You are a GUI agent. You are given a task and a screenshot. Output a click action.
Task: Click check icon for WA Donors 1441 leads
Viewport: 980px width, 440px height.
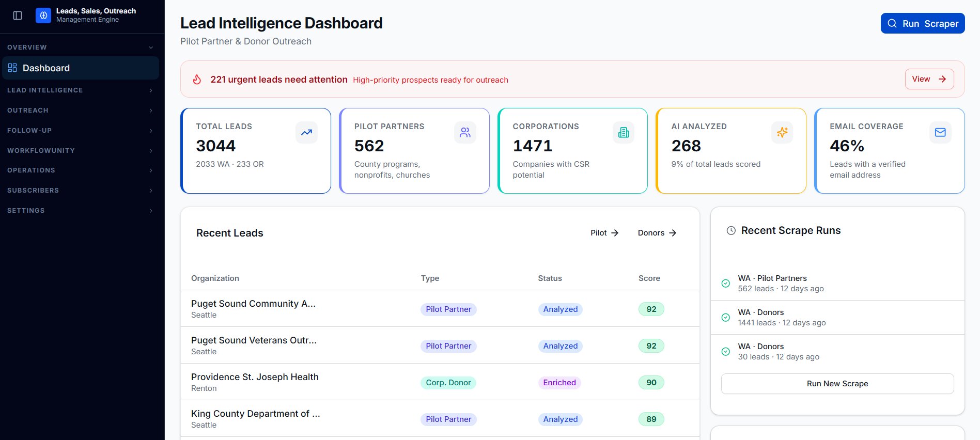725,318
